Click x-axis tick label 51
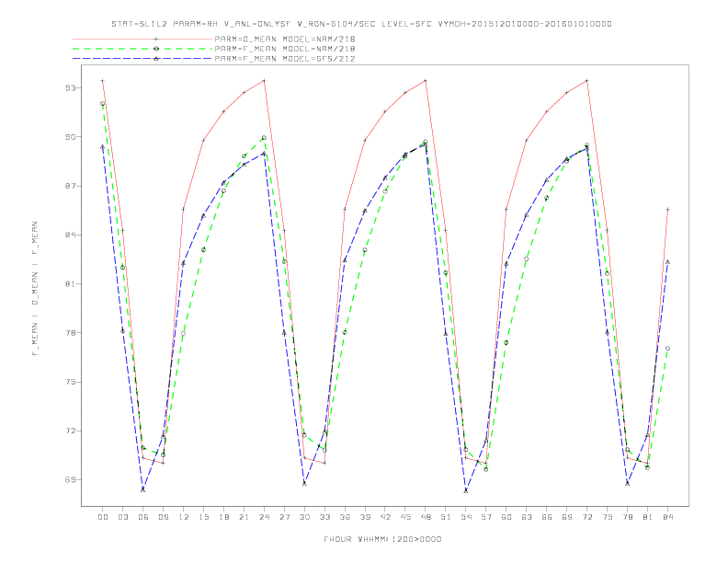This screenshot has height=563, width=728. 446,517
